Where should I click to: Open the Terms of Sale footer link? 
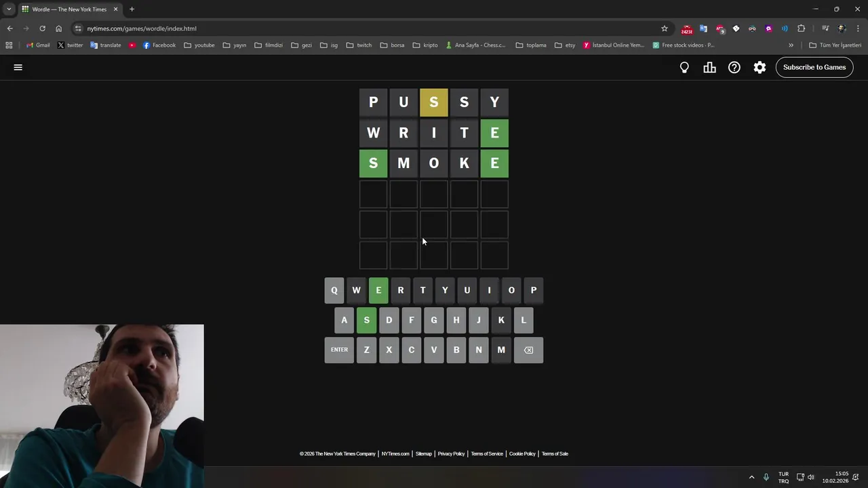[555, 453]
